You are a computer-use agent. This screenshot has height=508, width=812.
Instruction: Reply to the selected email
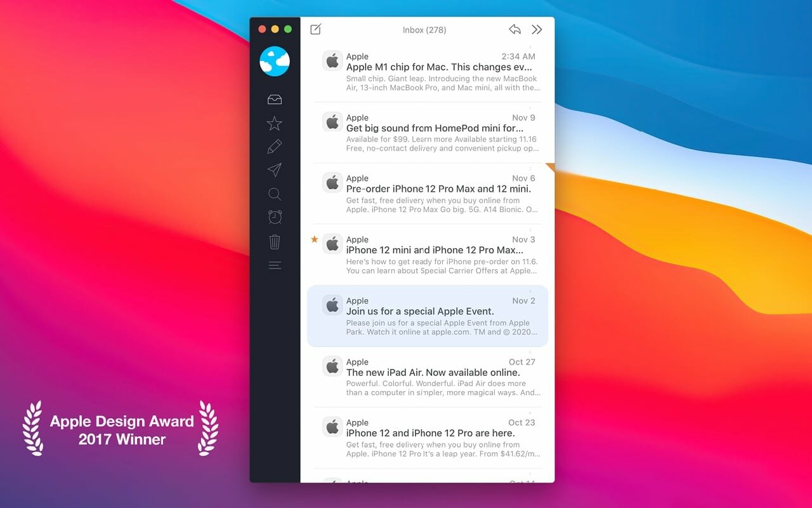pos(515,29)
